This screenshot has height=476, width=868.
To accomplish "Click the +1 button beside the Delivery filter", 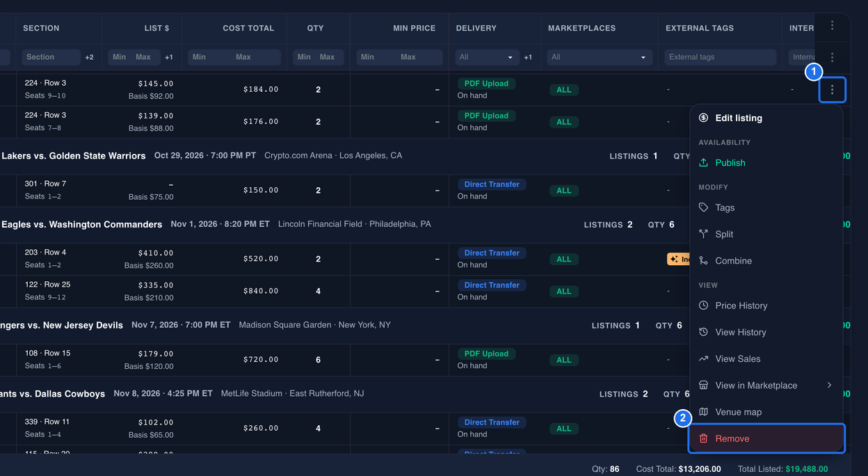I will click(x=528, y=57).
